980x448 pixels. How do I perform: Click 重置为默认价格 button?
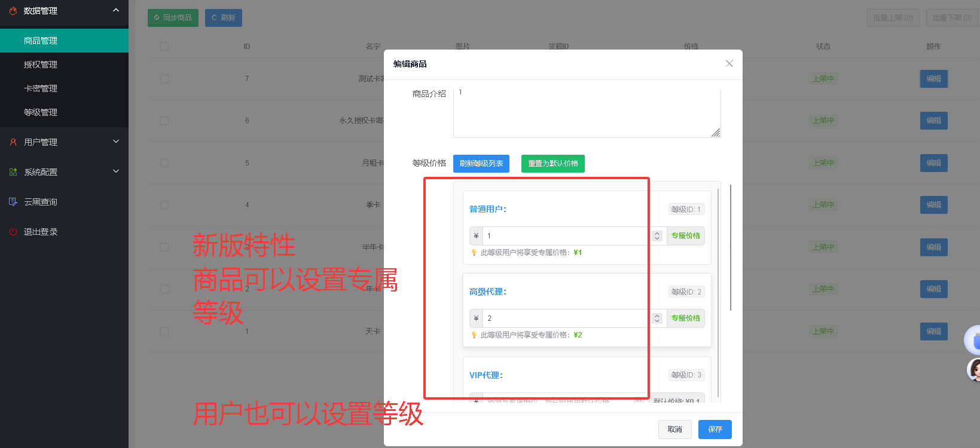(553, 164)
